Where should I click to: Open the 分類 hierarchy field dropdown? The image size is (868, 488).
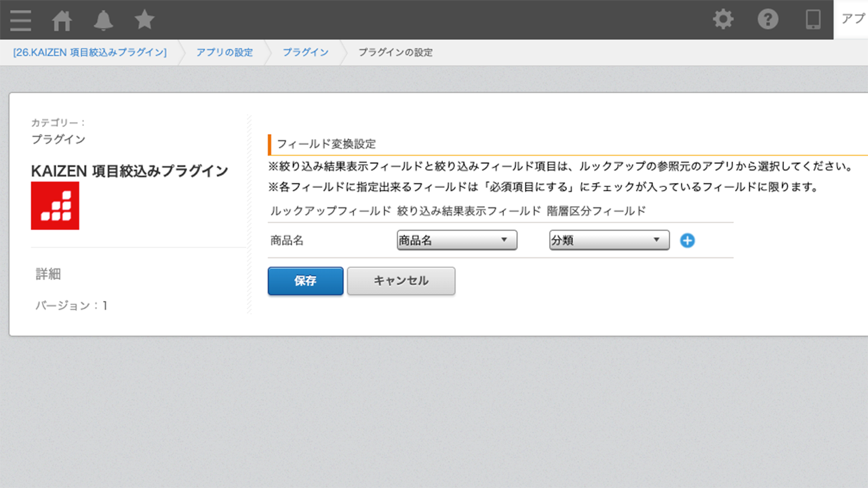point(610,241)
